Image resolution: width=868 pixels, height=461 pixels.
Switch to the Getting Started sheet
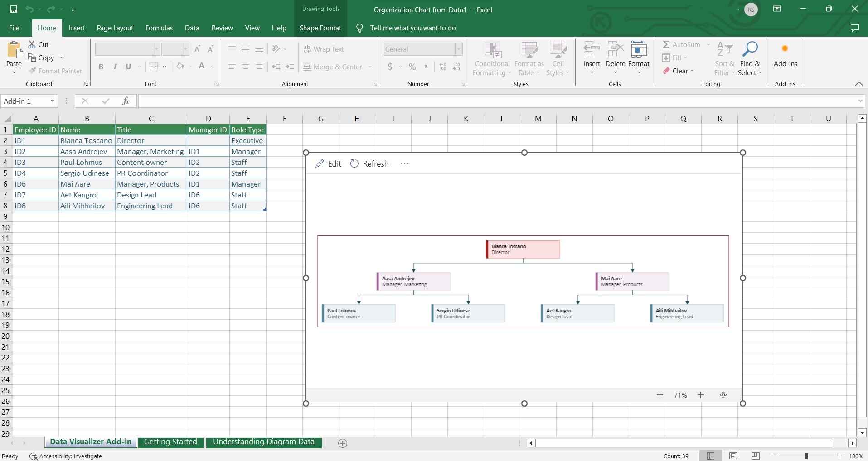pyautogui.click(x=170, y=442)
